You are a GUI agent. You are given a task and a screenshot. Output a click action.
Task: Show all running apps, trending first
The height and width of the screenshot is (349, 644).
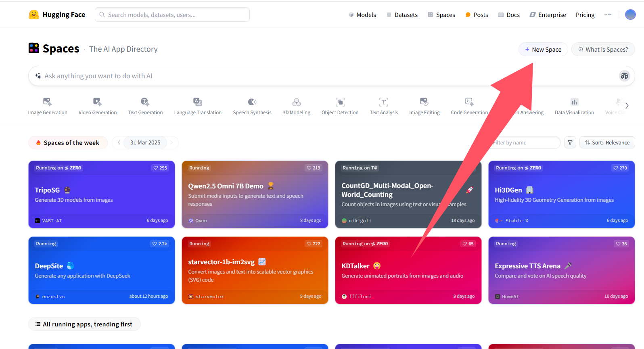click(84, 324)
